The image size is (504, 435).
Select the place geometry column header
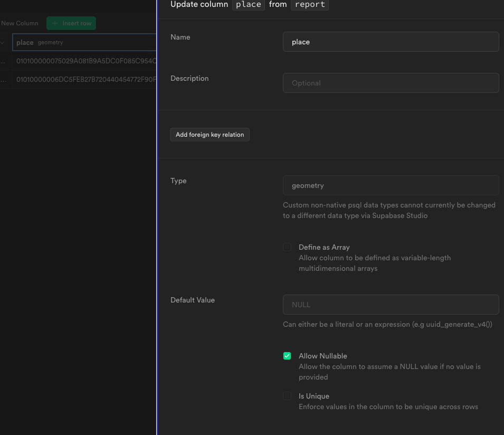pos(84,42)
